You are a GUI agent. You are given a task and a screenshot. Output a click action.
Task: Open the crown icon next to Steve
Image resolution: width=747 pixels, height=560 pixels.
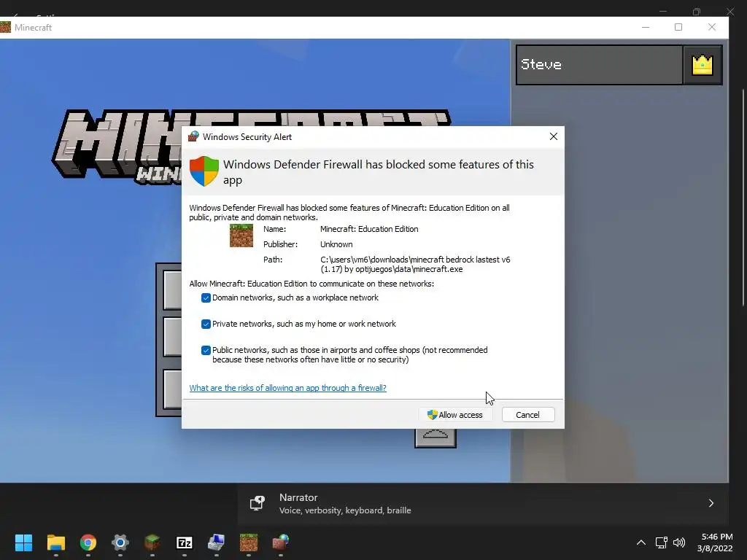[703, 65]
